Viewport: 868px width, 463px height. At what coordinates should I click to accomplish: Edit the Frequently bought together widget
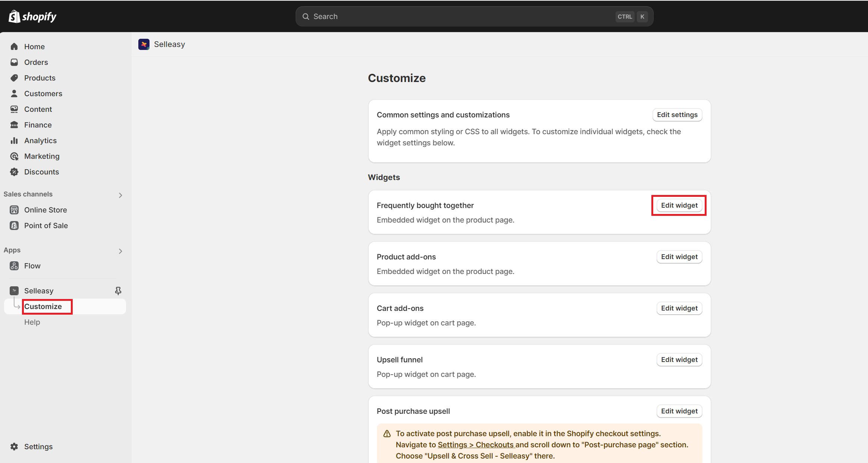(679, 205)
